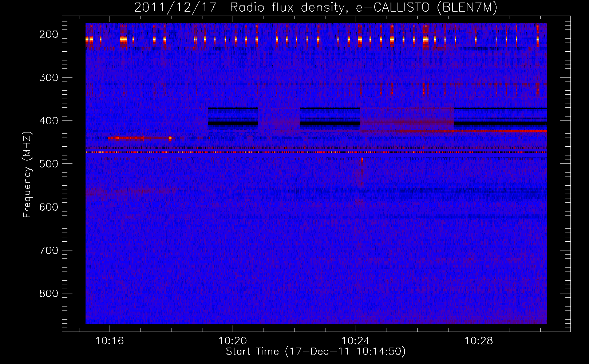Click the 10:16 time tick label
This screenshot has width=589, height=364.
point(110,341)
